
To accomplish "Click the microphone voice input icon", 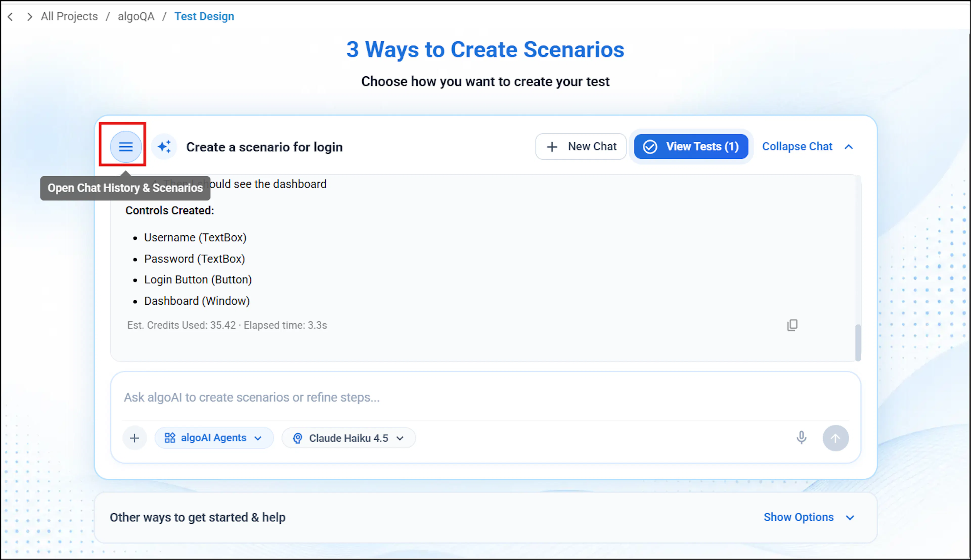I will 801,438.
